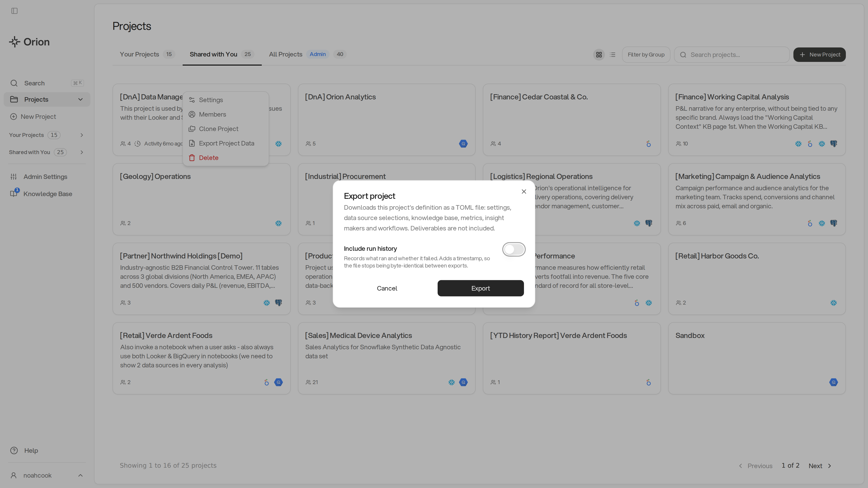The height and width of the screenshot is (488, 868).
Task: Open Marketing Campaign & Audience Analytics card
Action: coord(757,199)
